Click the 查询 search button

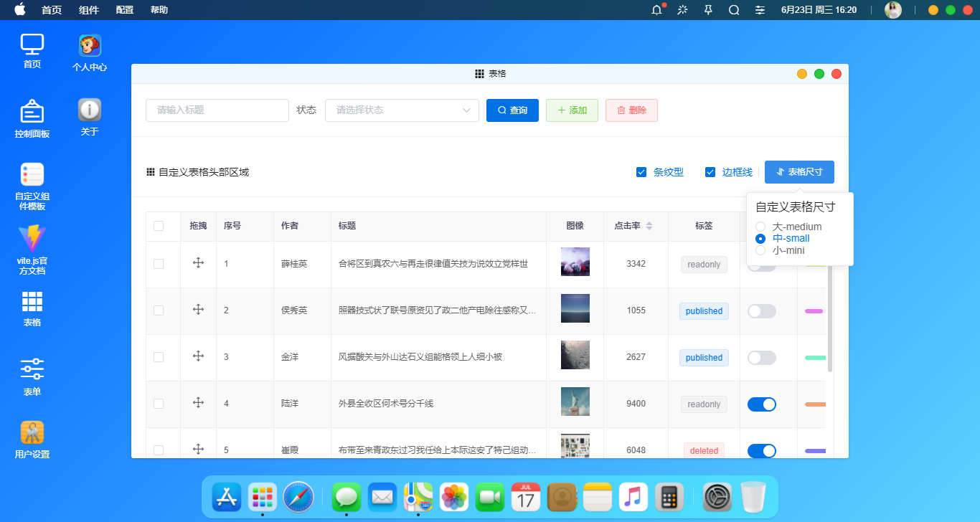pos(512,110)
